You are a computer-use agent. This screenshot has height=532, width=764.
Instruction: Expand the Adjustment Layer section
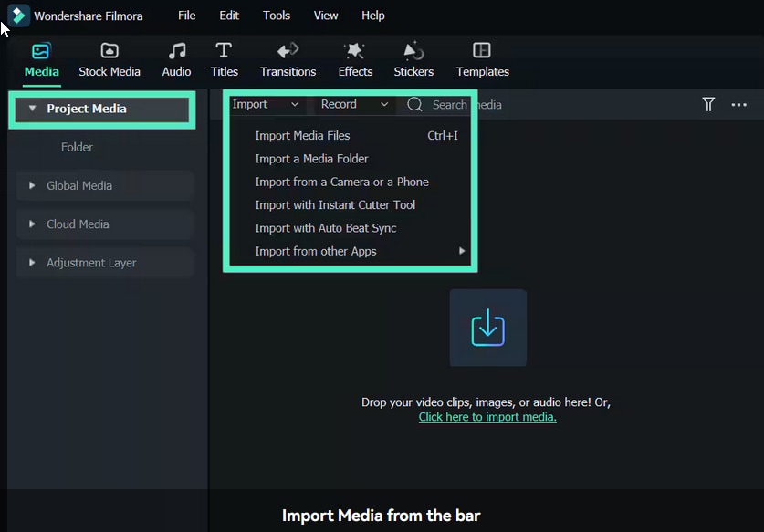coord(32,263)
